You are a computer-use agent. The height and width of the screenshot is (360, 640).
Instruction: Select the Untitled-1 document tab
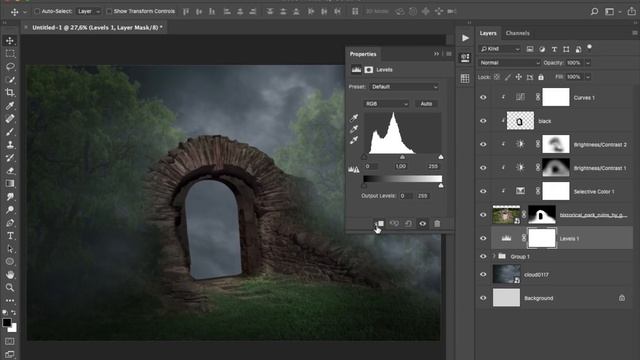[x=97, y=27]
